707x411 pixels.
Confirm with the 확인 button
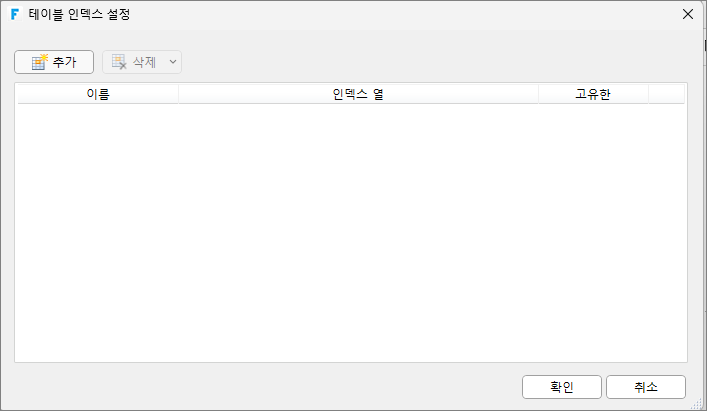[562, 387]
